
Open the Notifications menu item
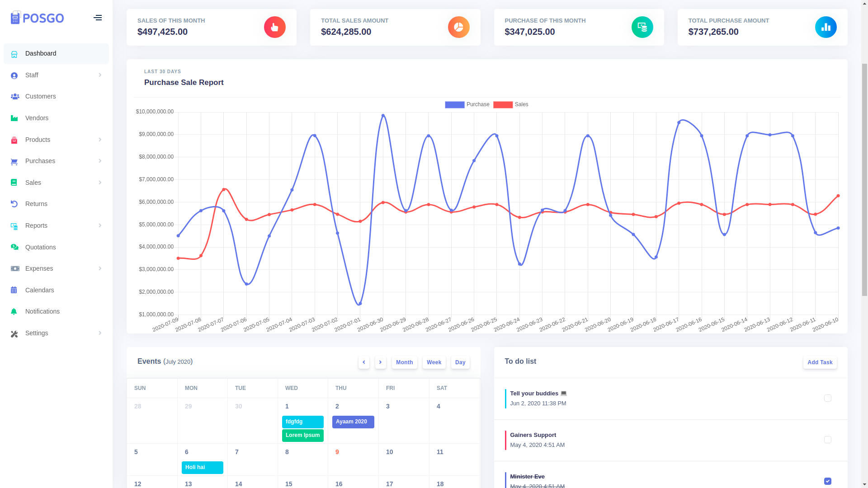56,311
